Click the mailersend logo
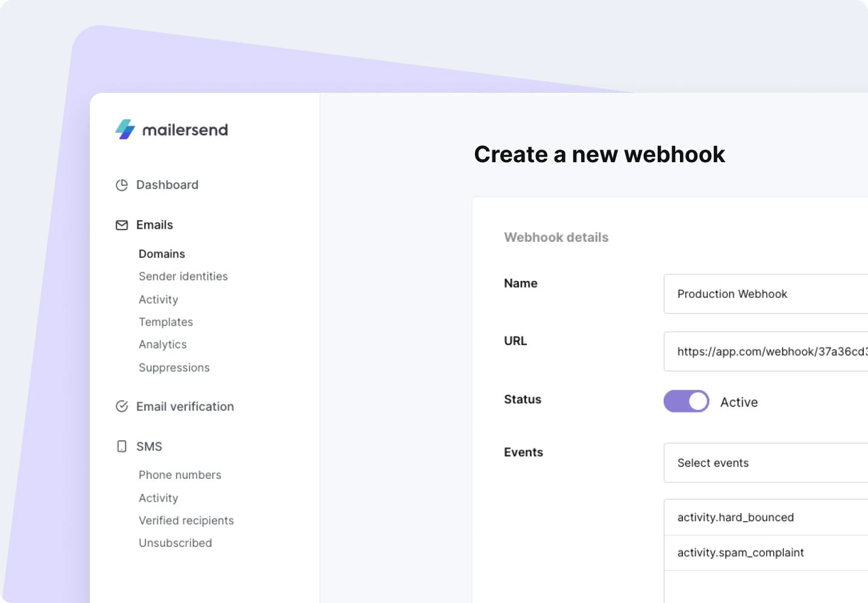 coord(172,130)
